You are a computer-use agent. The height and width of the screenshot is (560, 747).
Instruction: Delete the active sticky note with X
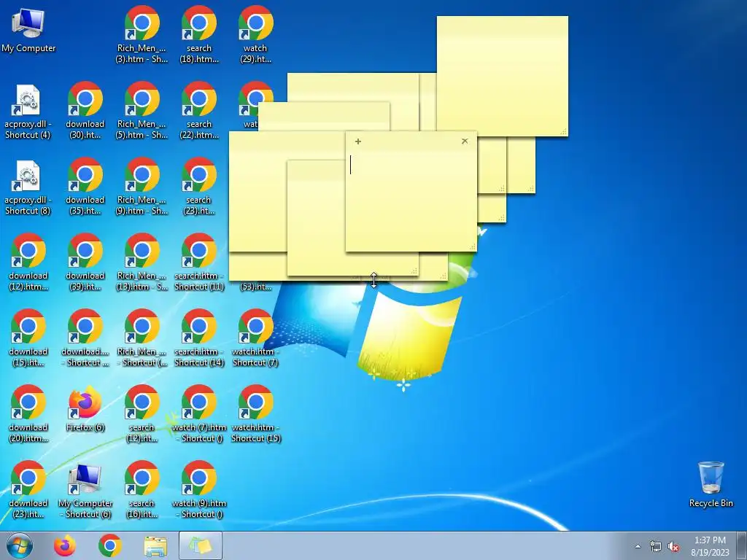click(465, 141)
